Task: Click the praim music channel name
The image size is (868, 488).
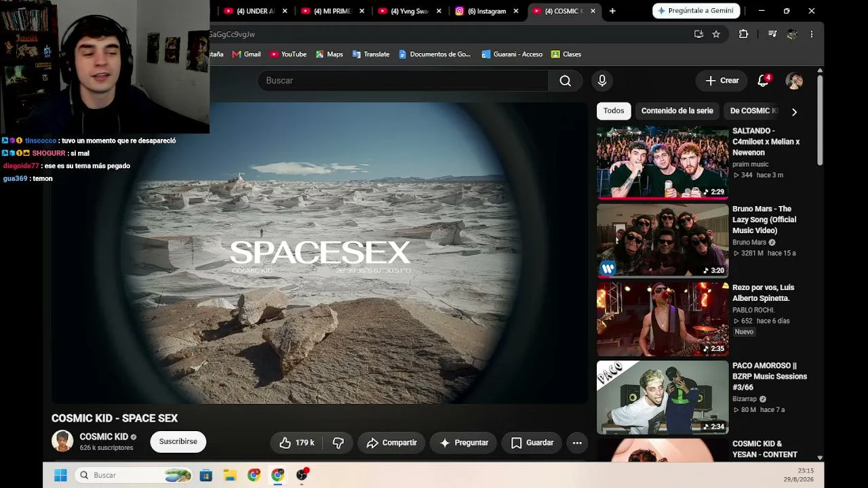Action: click(751, 164)
